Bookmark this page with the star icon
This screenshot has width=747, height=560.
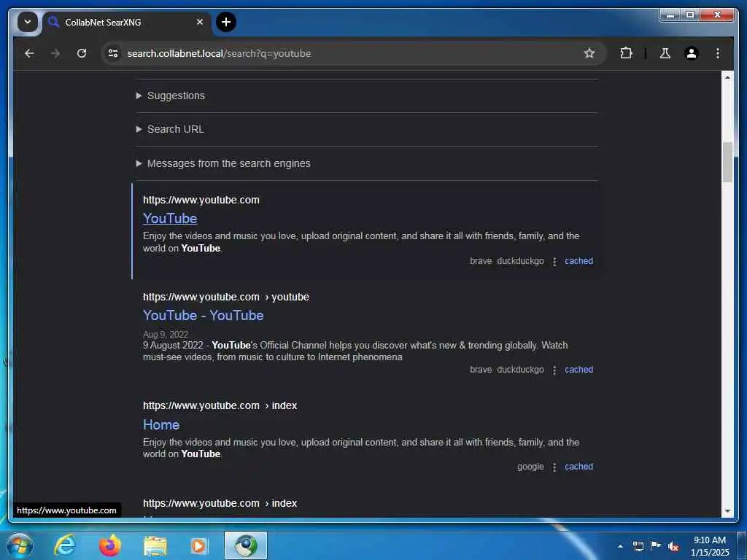(589, 53)
